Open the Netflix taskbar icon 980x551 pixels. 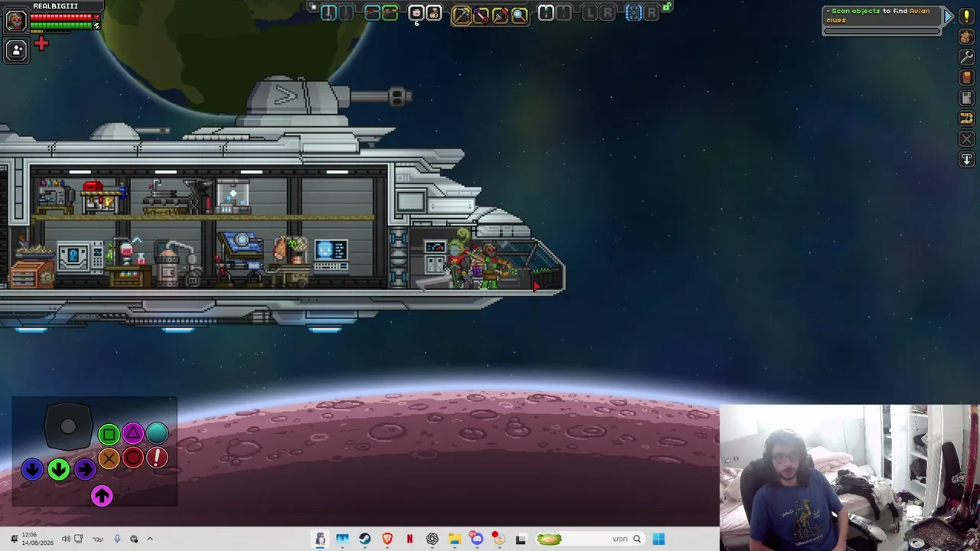(410, 539)
